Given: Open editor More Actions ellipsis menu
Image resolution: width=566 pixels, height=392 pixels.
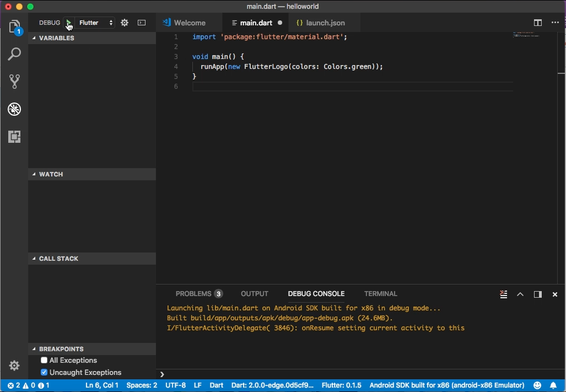Looking at the screenshot, I should [x=555, y=23].
